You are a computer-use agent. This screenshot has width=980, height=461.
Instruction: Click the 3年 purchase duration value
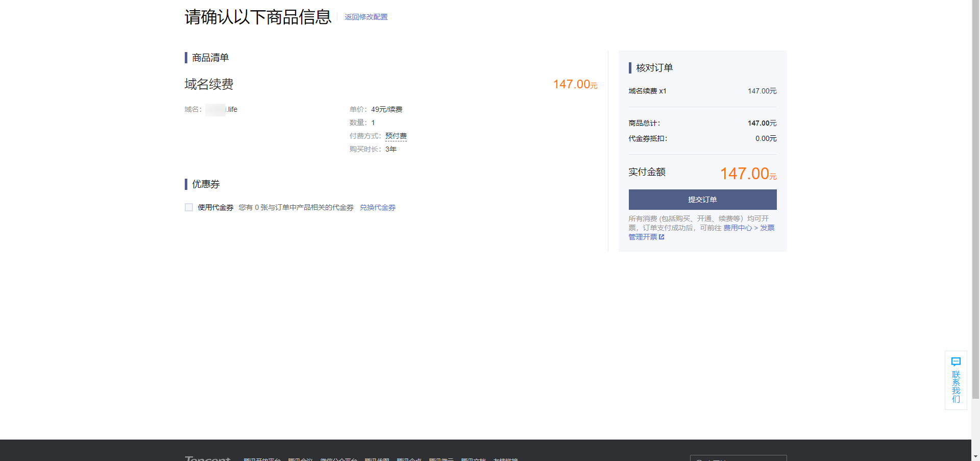(x=391, y=149)
